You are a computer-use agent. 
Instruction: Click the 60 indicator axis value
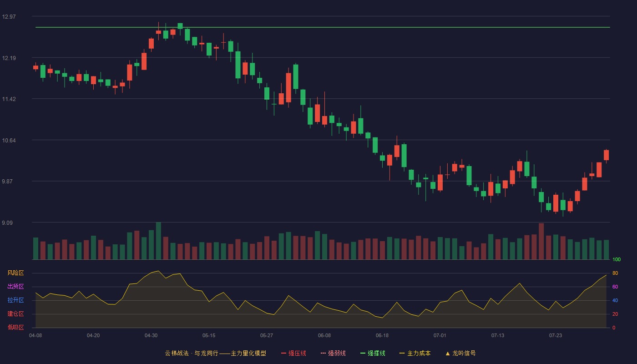[615, 287]
